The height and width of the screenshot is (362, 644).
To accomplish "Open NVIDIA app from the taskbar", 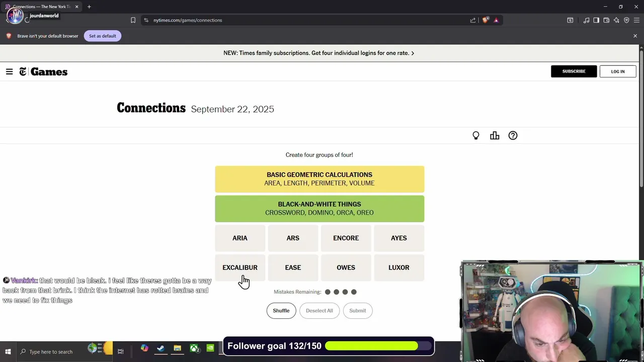I will coord(210,348).
